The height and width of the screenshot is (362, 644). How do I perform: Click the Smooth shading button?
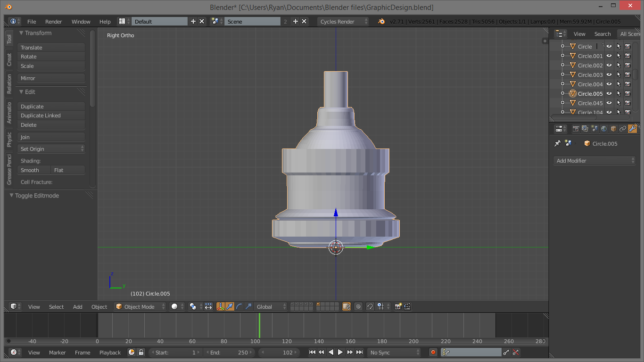34,170
